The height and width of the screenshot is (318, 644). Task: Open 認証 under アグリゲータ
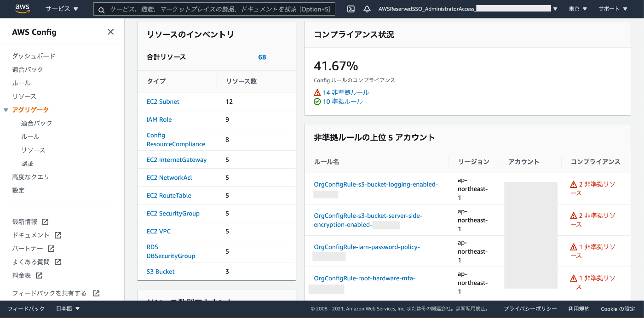(27, 164)
